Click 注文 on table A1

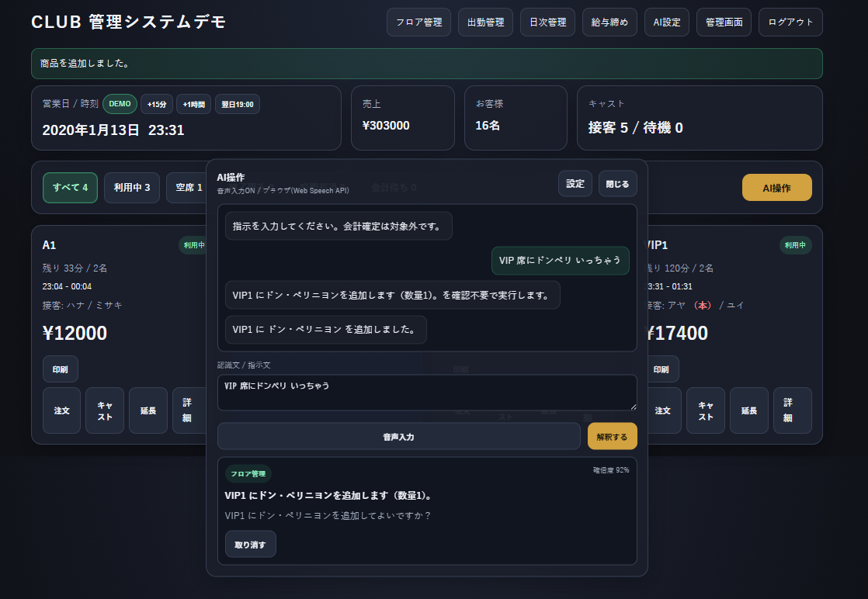coord(61,410)
